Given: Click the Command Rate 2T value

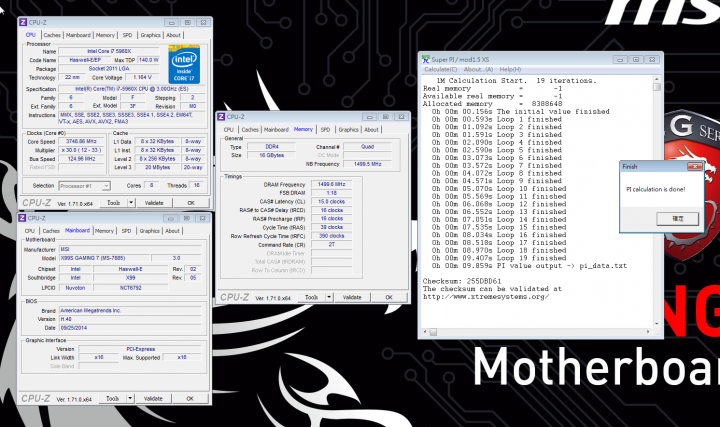Looking at the screenshot, I should 332,245.
